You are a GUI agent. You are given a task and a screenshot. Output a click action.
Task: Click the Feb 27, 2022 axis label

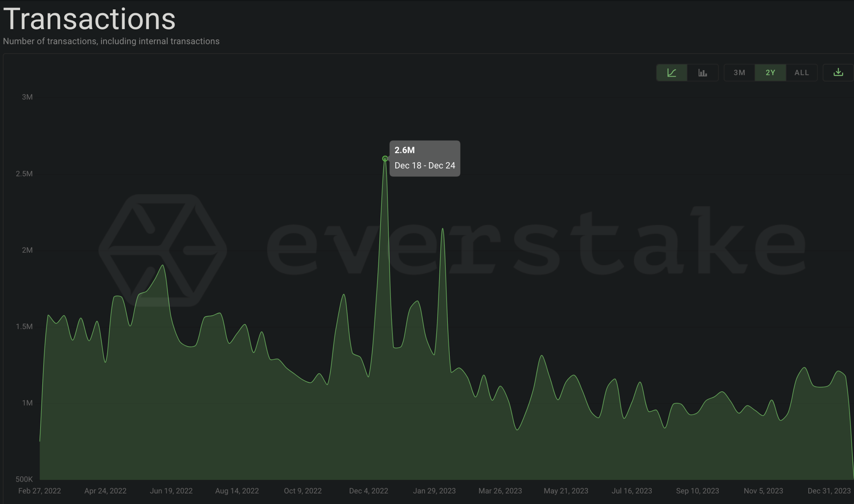[40, 490]
